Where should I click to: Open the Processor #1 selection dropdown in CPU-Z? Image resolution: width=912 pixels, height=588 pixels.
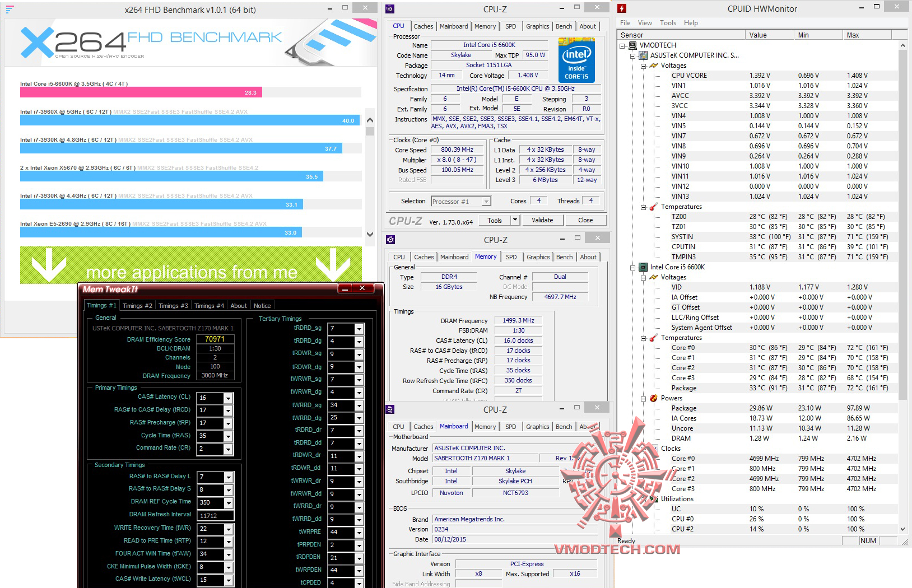(486, 202)
